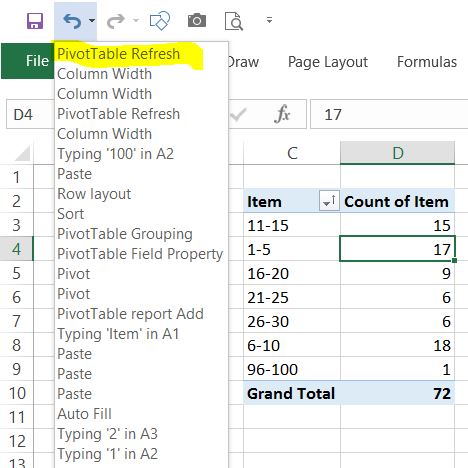Click the Name Box showing D4
This screenshot has width=468, height=468.
pyautogui.click(x=30, y=114)
